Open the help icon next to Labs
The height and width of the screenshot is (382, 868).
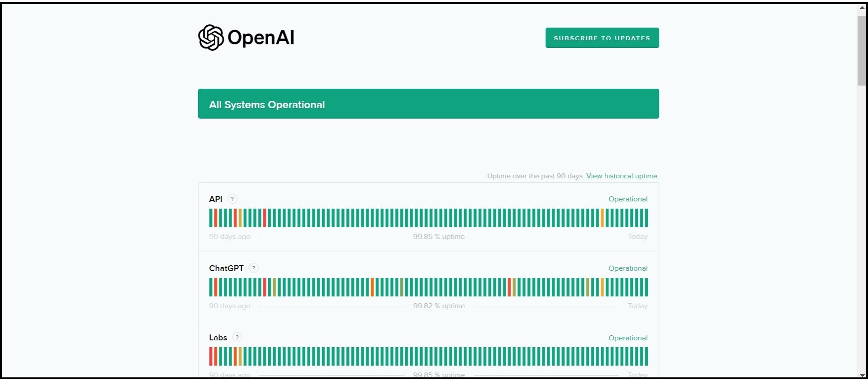237,337
